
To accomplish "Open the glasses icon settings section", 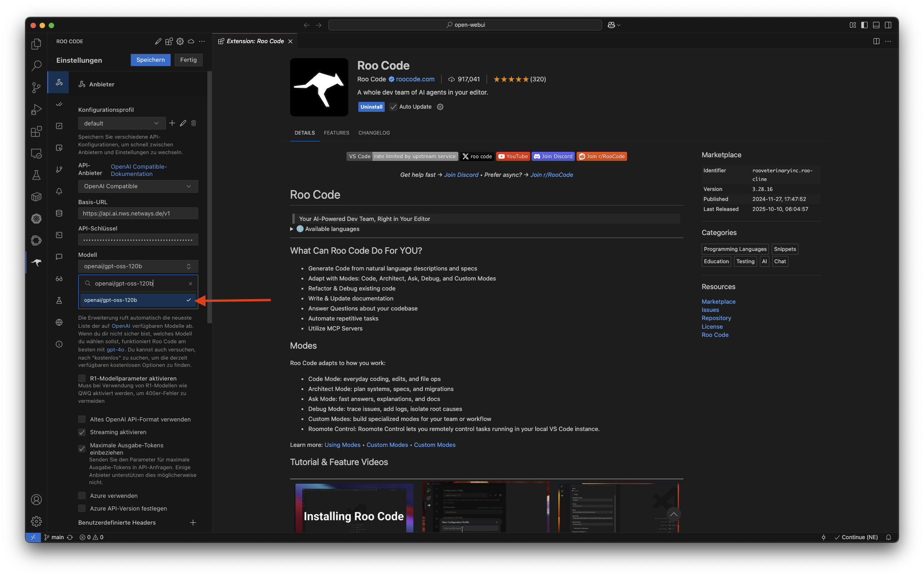I will (x=59, y=279).
